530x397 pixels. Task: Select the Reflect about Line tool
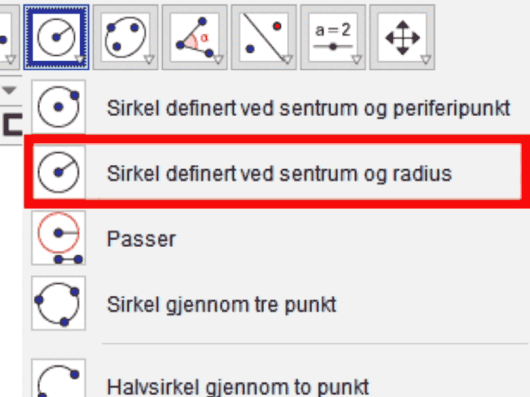tap(264, 37)
